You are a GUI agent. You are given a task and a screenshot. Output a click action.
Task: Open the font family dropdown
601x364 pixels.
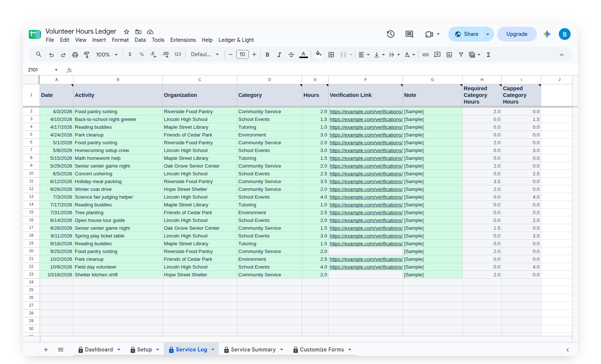pyautogui.click(x=205, y=54)
